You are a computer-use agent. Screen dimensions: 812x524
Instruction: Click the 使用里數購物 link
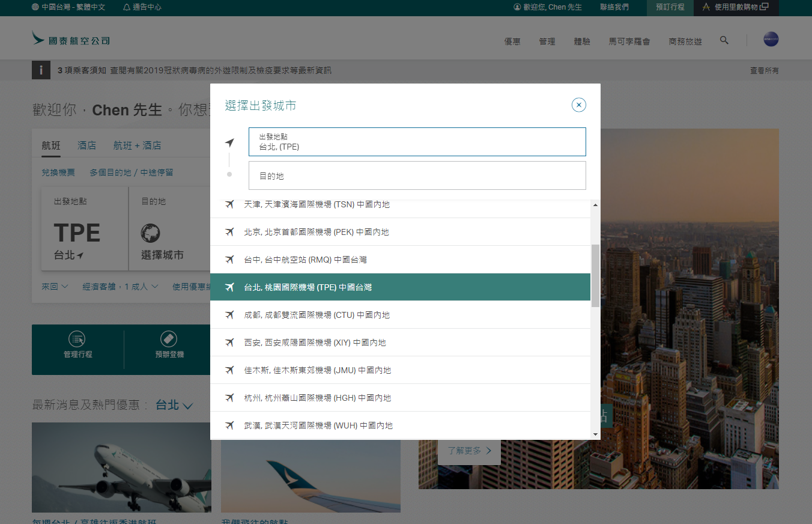click(736, 8)
